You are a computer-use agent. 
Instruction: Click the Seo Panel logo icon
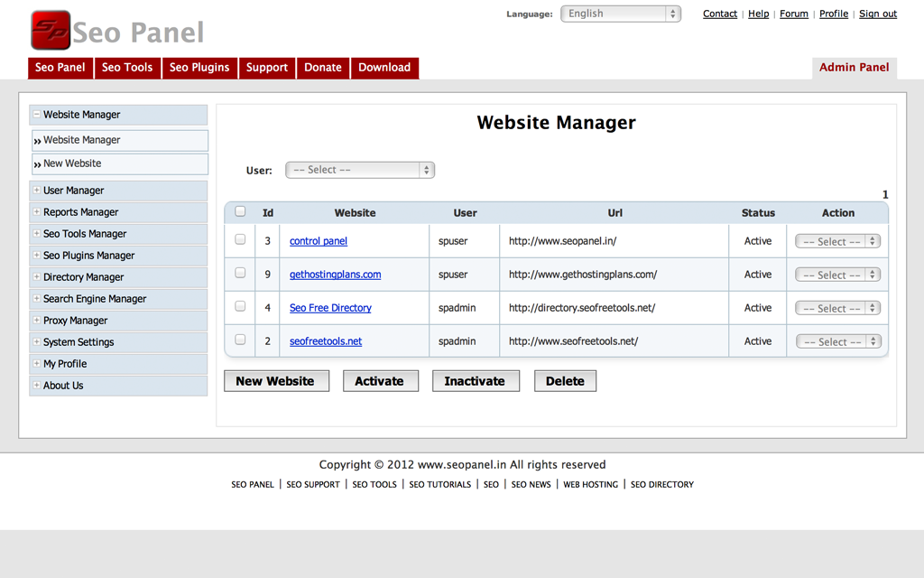[51, 31]
